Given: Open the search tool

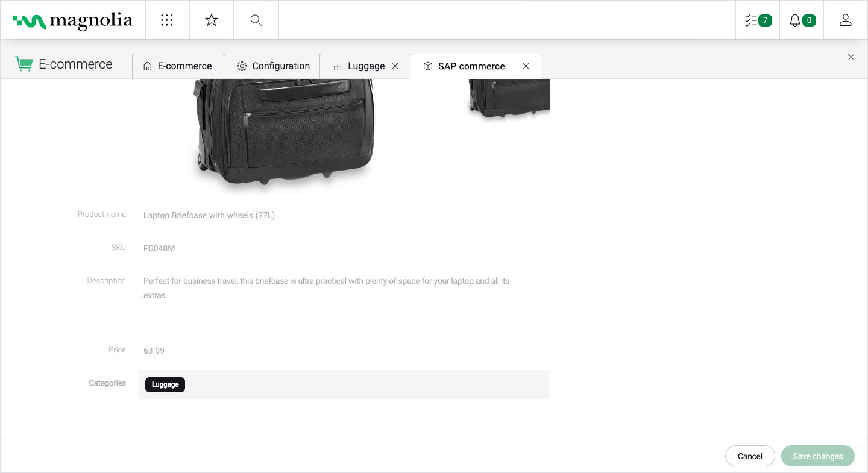Looking at the screenshot, I should coord(256,20).
